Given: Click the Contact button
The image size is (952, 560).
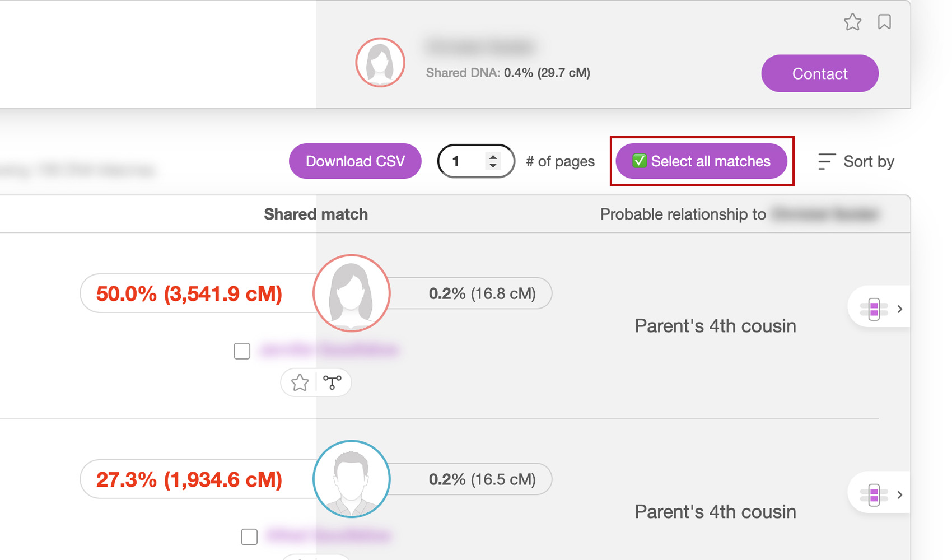Looking at the screenshot, I should click(x=820, y=73).
